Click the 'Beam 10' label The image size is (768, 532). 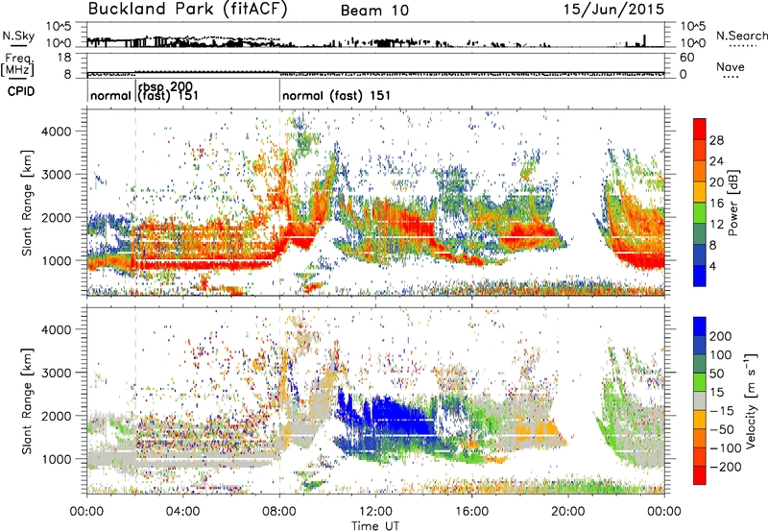coord(374,11)
